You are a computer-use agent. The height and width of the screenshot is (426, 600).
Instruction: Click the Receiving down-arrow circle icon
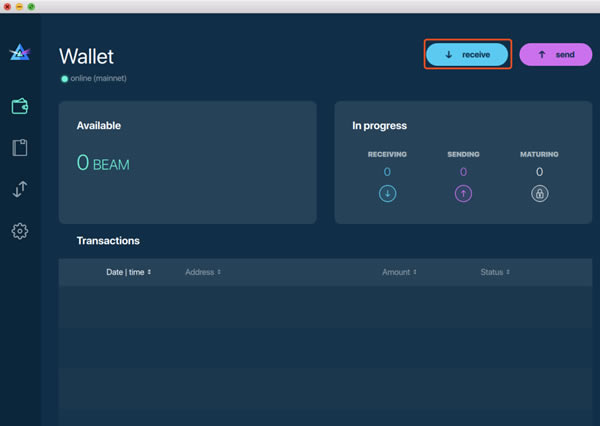click(x=387, y=194)
